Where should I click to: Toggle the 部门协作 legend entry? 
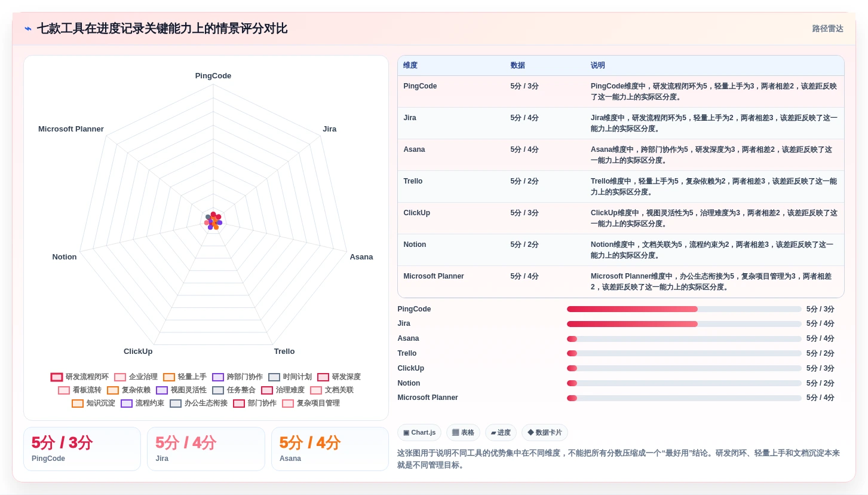pos(255,404)
